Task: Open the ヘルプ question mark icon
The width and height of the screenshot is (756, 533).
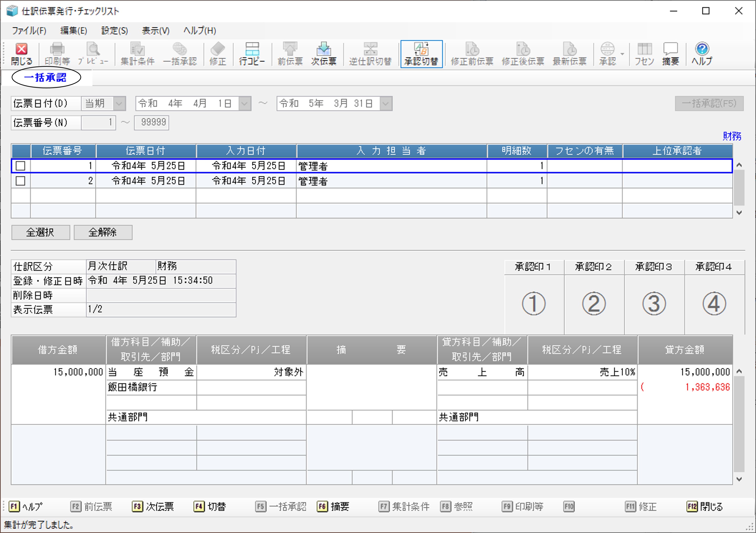Action: click(x=702, y=54)
